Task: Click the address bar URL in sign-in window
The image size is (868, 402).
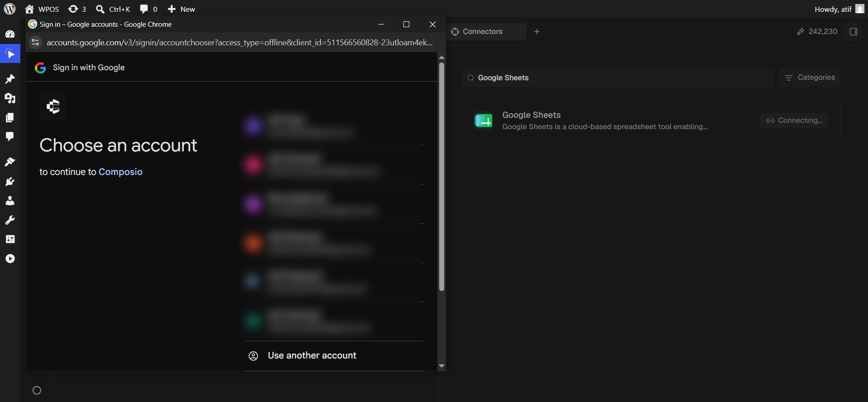Action: [240, 43]
